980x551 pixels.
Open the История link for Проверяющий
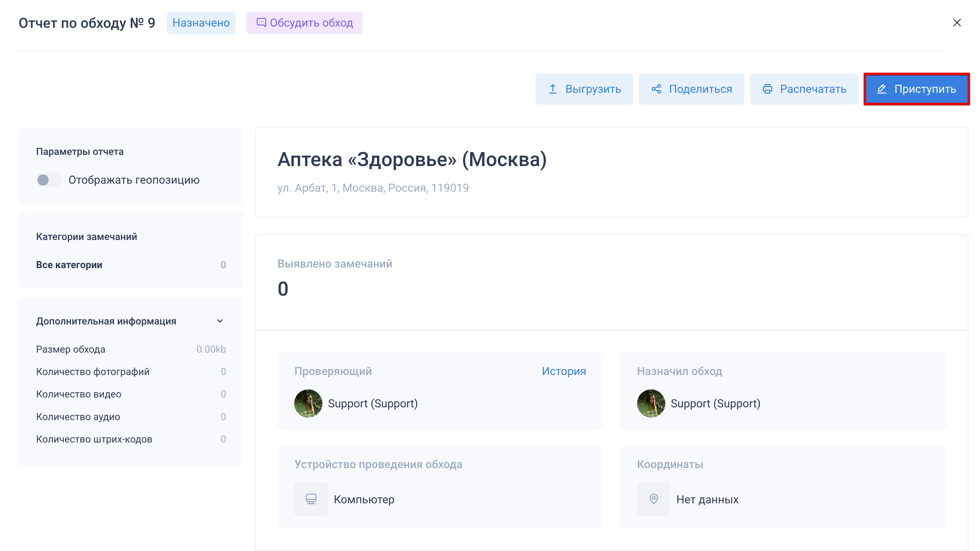[564, 371]
